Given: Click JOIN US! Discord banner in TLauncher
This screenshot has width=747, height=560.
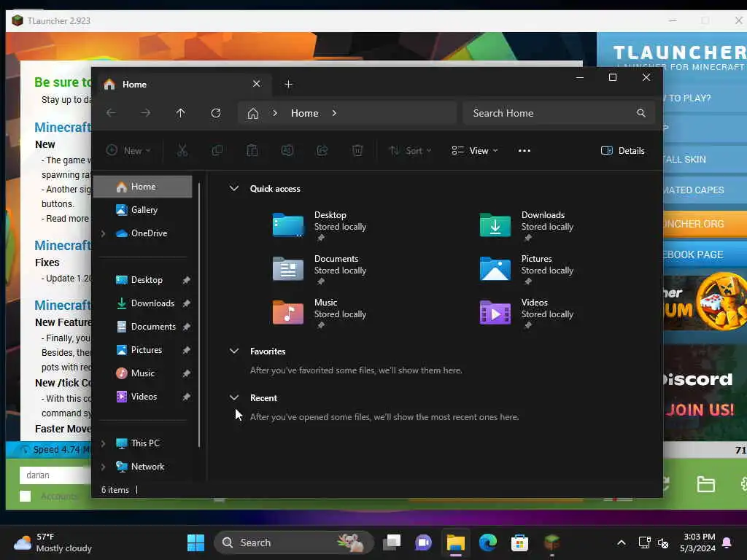Looking at the screenshot, I should tap(700, 410).
